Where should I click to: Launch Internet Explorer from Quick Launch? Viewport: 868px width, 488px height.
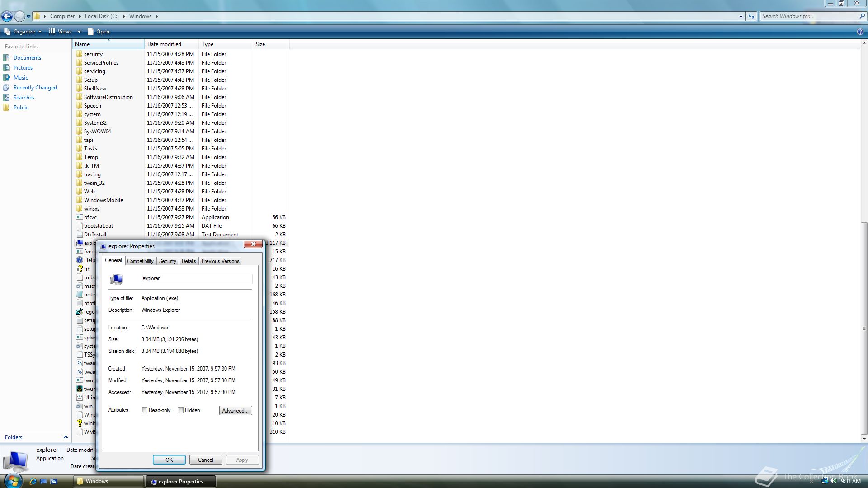point(33,482)
